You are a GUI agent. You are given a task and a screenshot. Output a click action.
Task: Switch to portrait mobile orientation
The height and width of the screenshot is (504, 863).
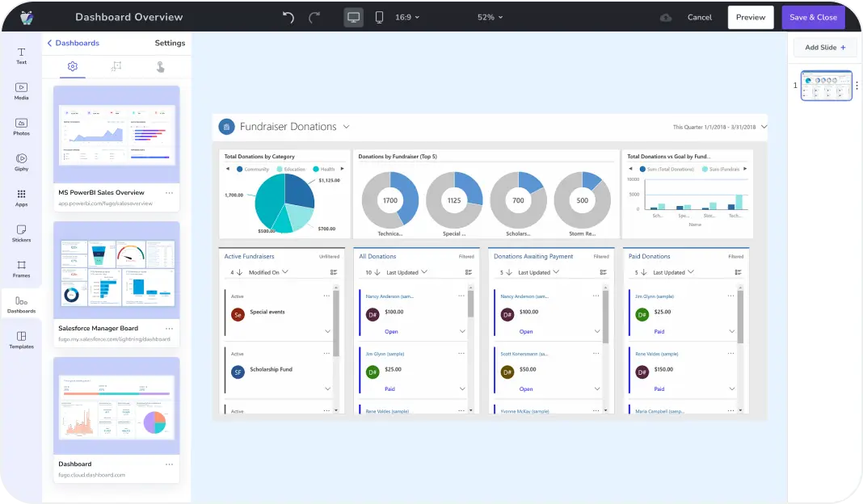pyautogui.click(x=379, y=18)
